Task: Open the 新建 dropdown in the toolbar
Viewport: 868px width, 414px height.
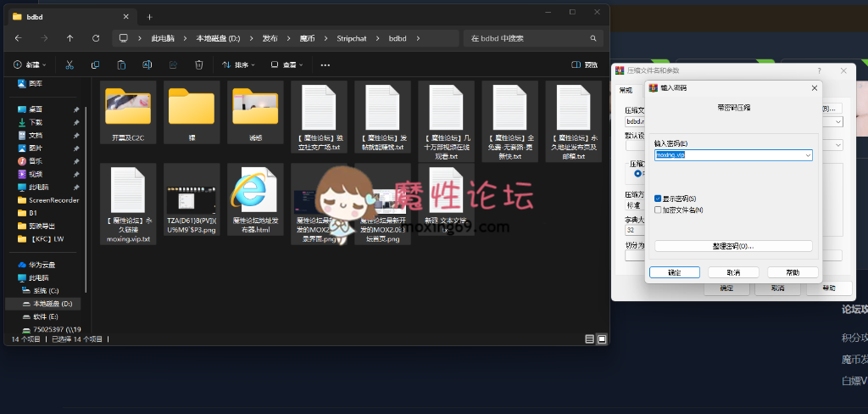Action: [30, 64]
